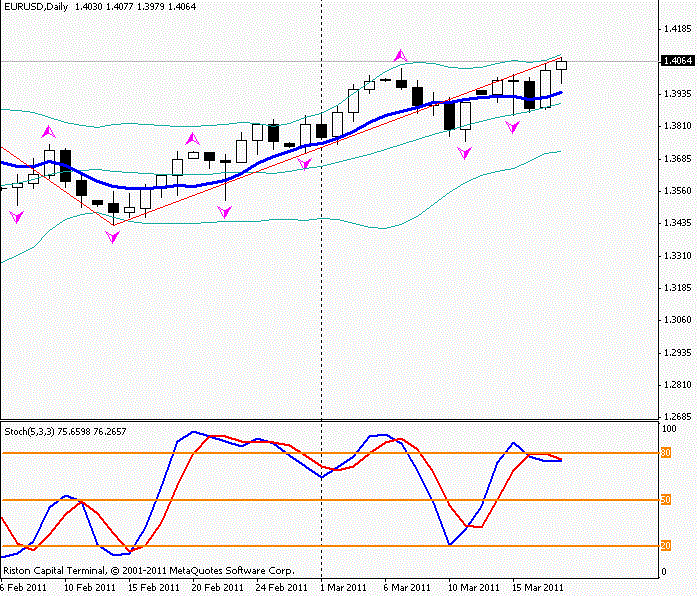Click the 1.3935 price axis label
The height and width of the screenshot is (602, 698).
click(678, 94)
